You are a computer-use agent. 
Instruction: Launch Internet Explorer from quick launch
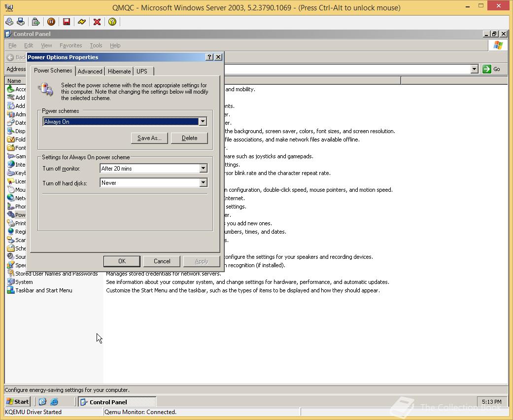[54, 402]
